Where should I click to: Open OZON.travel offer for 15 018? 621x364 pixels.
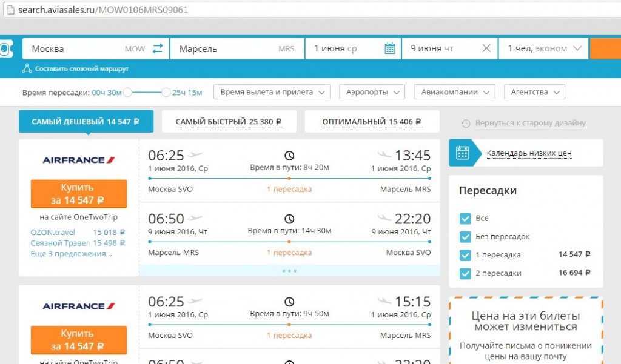78,232
